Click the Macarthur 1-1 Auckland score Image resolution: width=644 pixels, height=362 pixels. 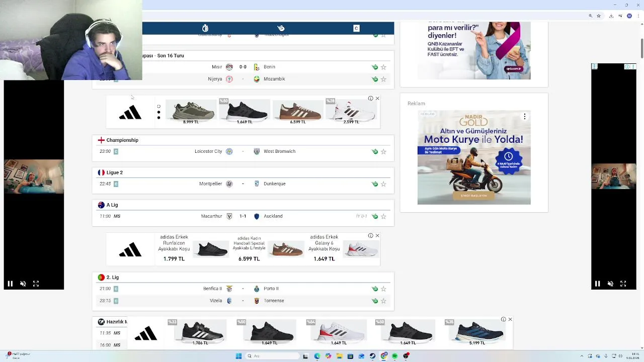[243, 216]
